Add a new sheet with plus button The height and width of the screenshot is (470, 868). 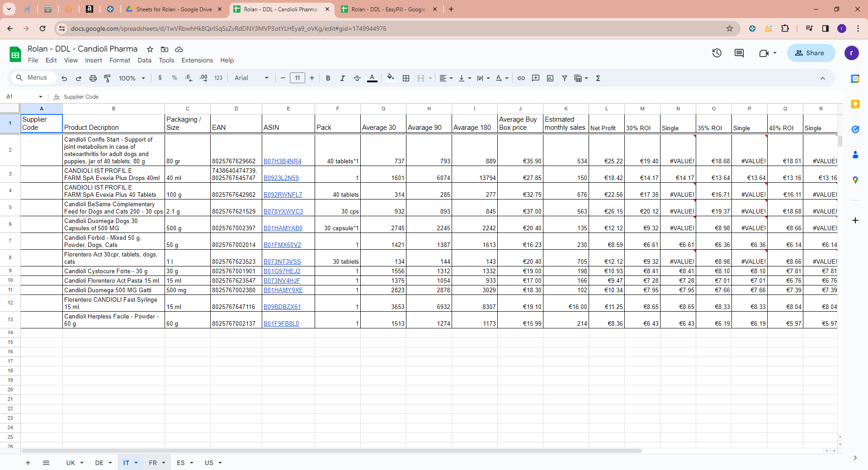coord(28,463)
